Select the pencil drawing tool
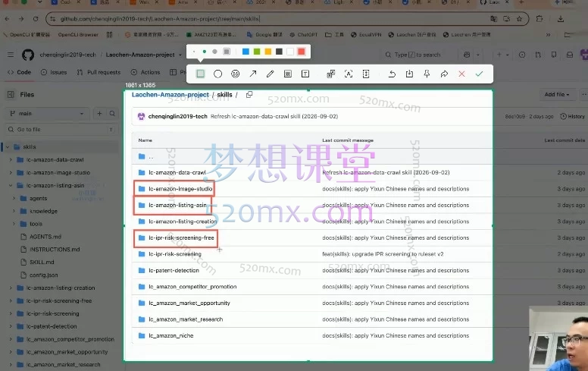 (x=270, y=74)
